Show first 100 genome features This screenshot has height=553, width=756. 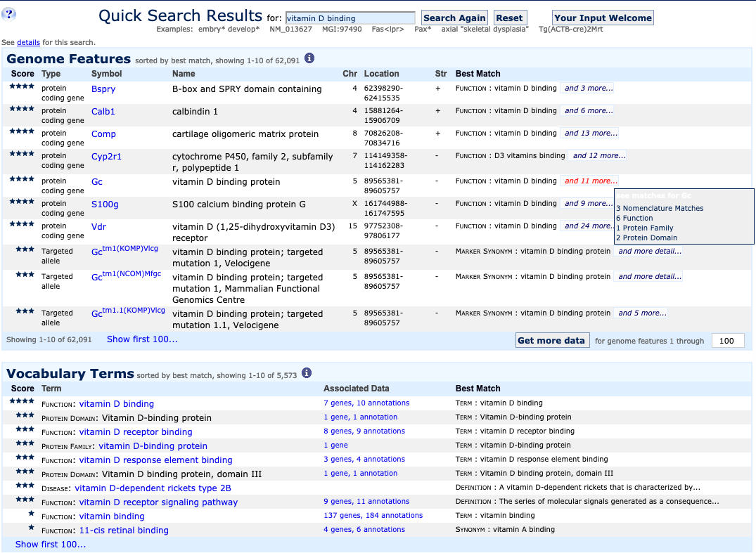pyautogui.click(x=142, y=339)
